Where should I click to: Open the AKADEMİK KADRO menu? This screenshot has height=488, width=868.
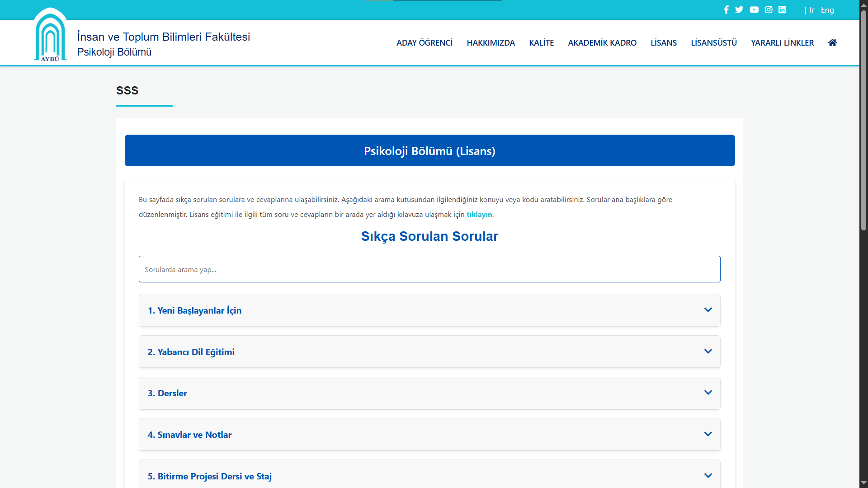pyautogui.click(x=602, y=43)
